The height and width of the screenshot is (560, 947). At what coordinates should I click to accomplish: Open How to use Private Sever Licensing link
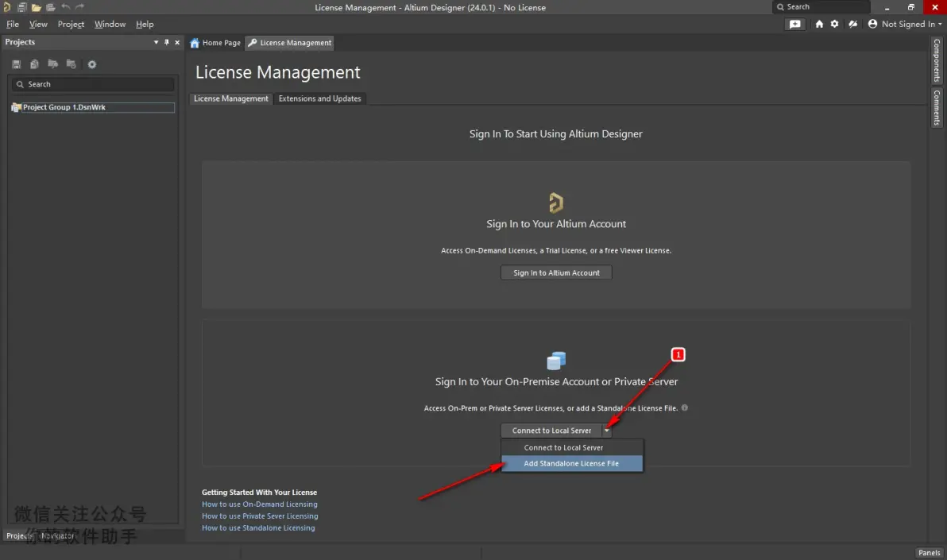click(x=260, y=516)
